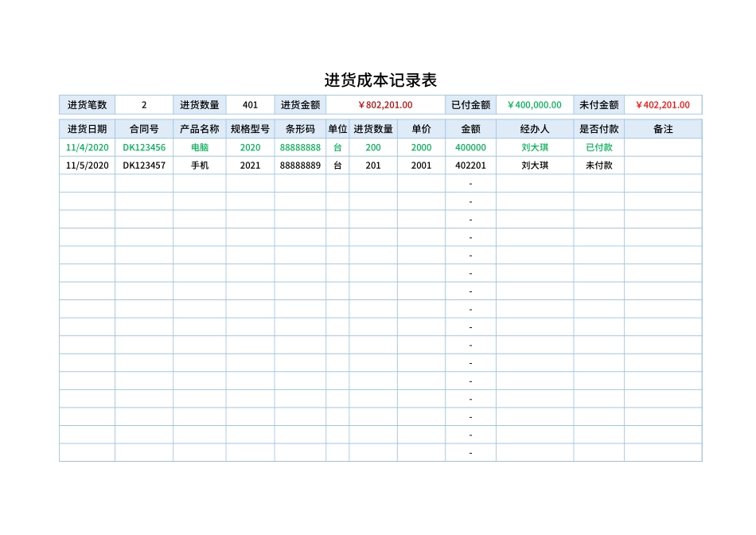Click the 进货金额 amount ¥802,201.00

click(384, 104)
